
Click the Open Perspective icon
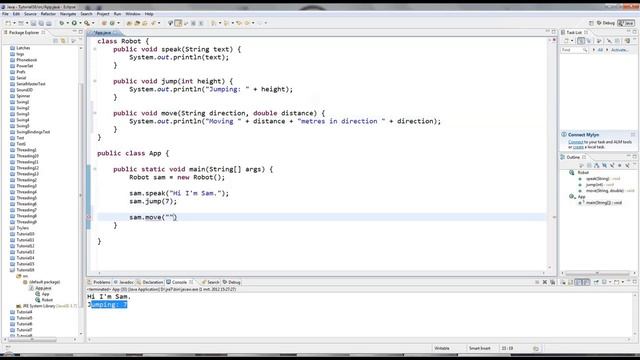(x=591, y=23)
